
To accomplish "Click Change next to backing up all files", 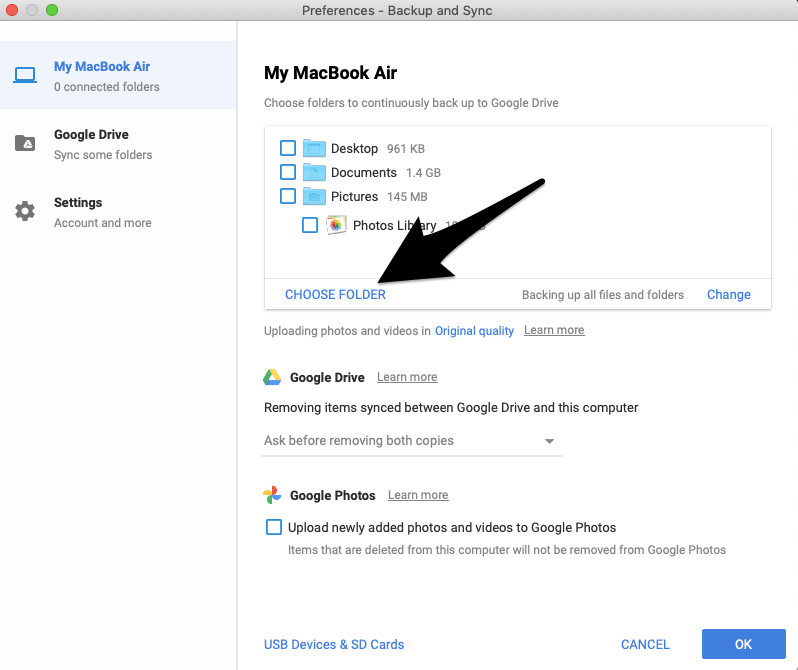I will tap(729, 294).
